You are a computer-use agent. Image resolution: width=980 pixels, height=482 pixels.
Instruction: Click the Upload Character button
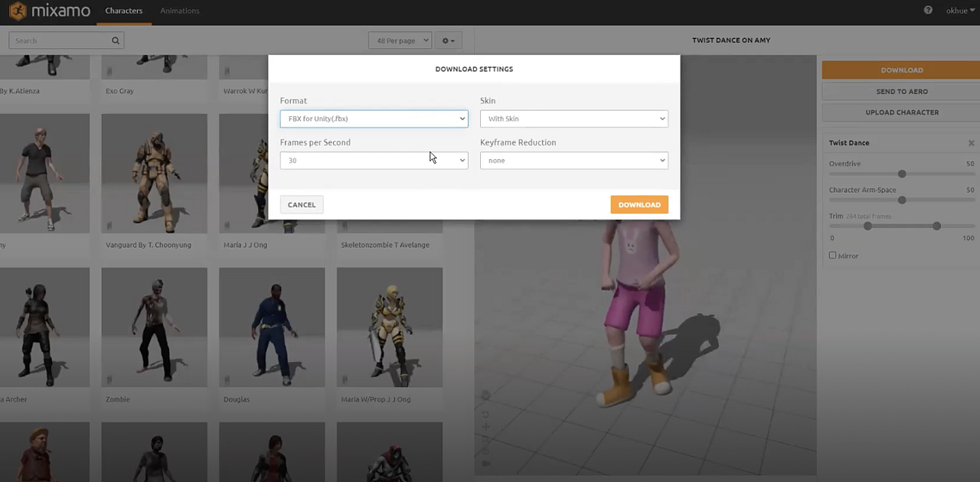tap(901, 112)
